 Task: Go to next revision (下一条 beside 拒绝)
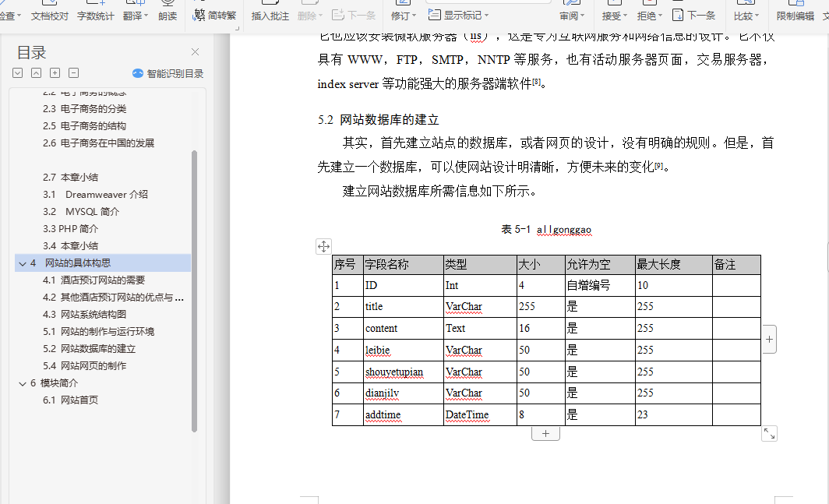coord(693,16)
